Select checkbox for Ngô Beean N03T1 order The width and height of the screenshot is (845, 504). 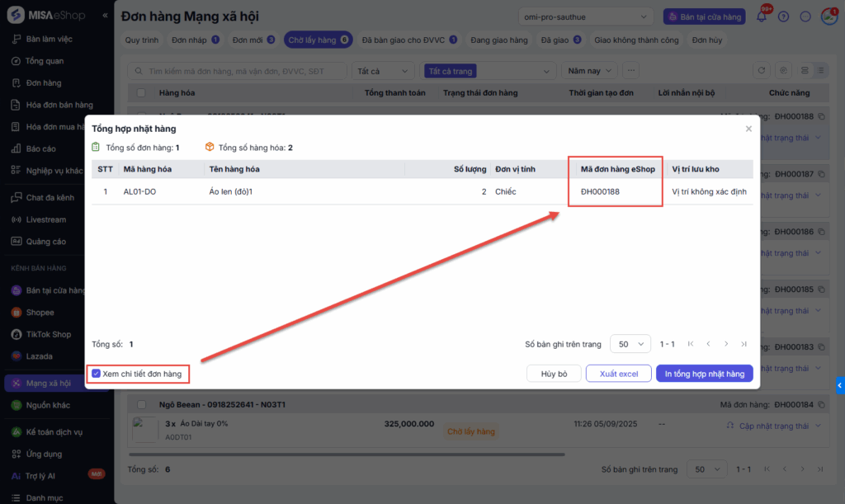pos(141,404)
